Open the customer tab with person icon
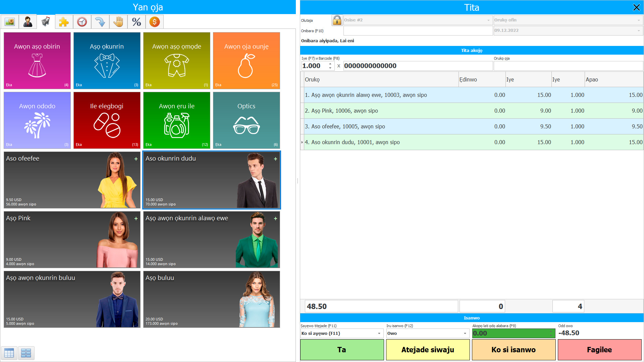This screenshot has width=644, height=362. click(x=28, y=22)
